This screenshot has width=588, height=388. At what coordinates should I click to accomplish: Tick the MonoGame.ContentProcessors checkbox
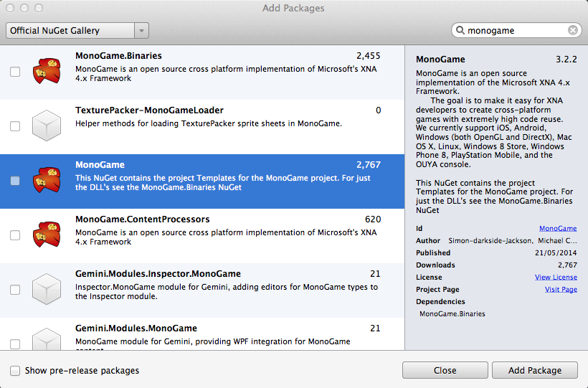coord(15,235)
